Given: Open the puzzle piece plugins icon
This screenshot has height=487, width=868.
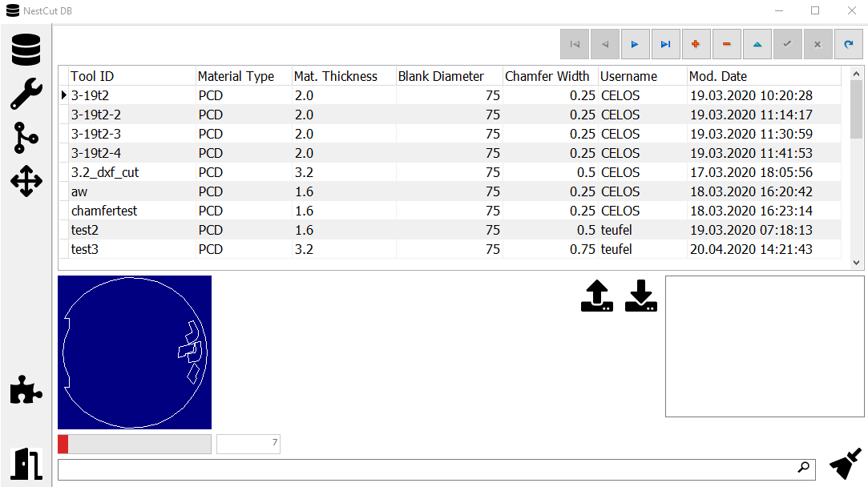Looking at the screenshot, I should pyautogui.click(x=26, y=390).
